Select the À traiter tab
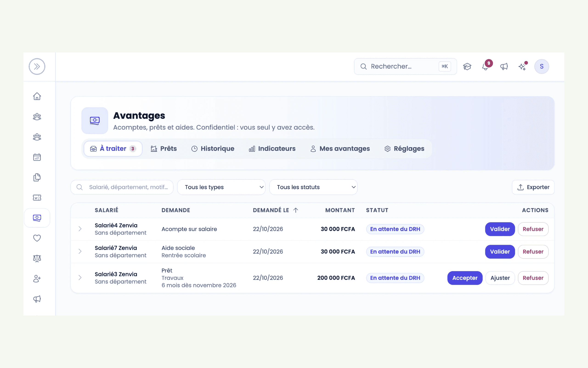 [113, 149]
